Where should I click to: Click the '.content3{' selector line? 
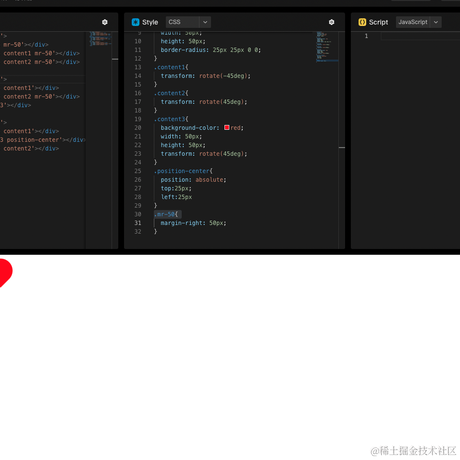pos(171,119)
